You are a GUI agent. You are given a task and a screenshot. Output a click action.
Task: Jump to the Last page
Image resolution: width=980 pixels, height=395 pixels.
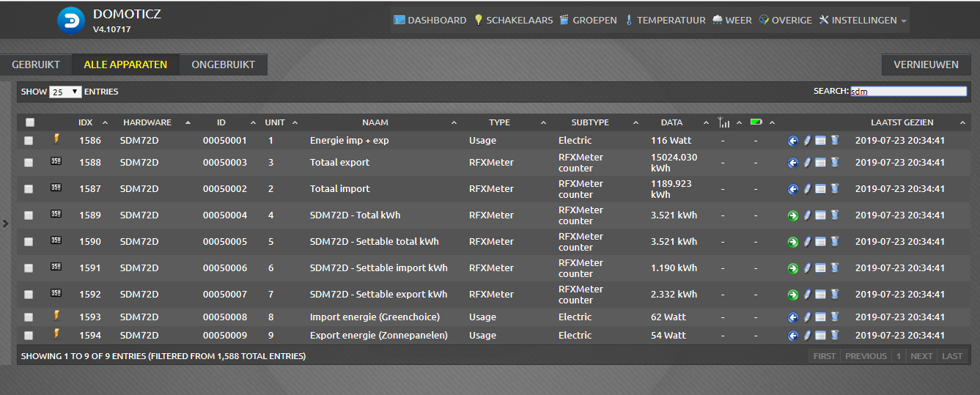(952, 356)
